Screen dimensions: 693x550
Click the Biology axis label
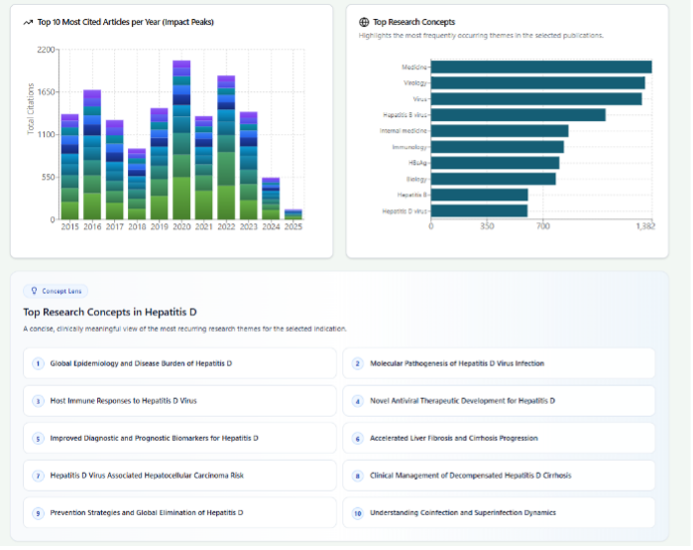click(417, 180)
